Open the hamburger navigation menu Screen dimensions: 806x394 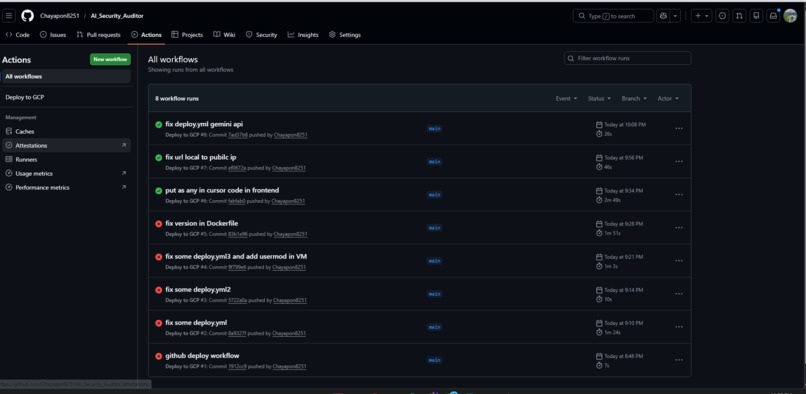[9, 16]
